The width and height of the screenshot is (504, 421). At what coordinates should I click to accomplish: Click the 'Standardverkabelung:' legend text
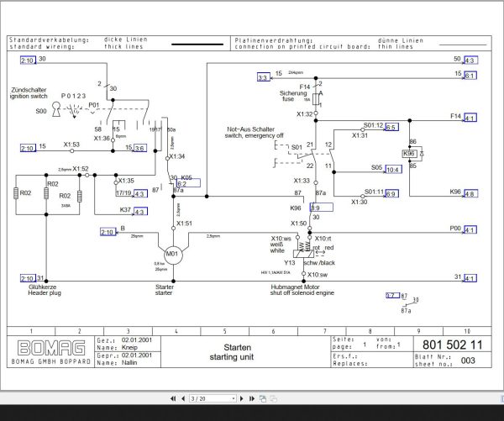(x=49, y=39)
